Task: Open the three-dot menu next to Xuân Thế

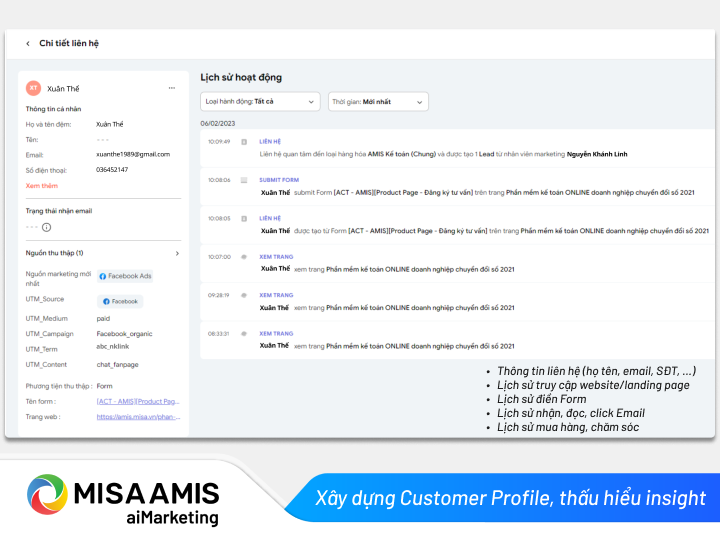Action: coord(172,88)
